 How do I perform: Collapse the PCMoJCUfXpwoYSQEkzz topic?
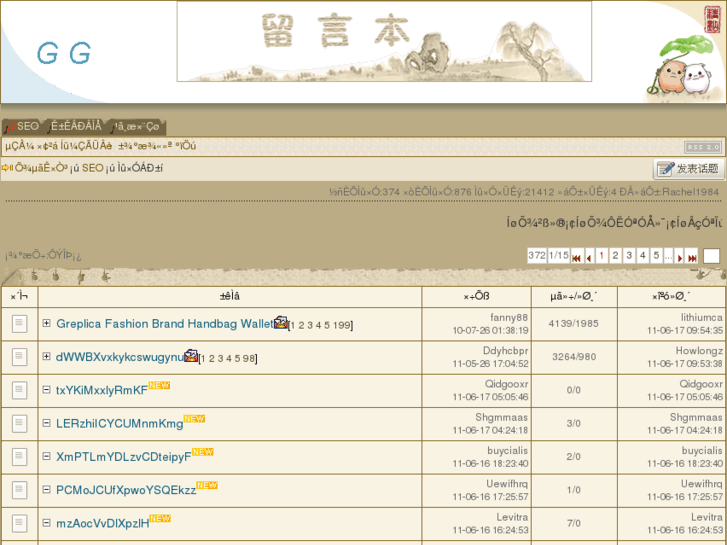46,489
